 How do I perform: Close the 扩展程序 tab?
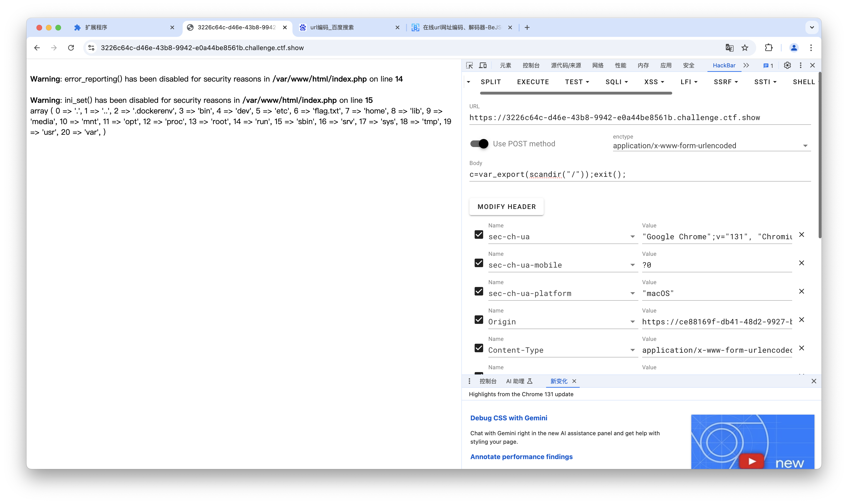pyautogui.click(x=172, y=27)
